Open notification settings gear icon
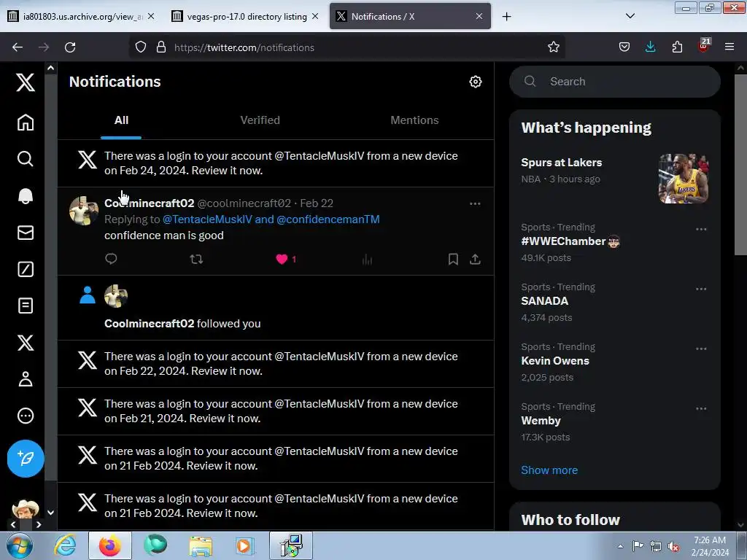This screenshot has height=560, width=747. (x=476, y=82)
